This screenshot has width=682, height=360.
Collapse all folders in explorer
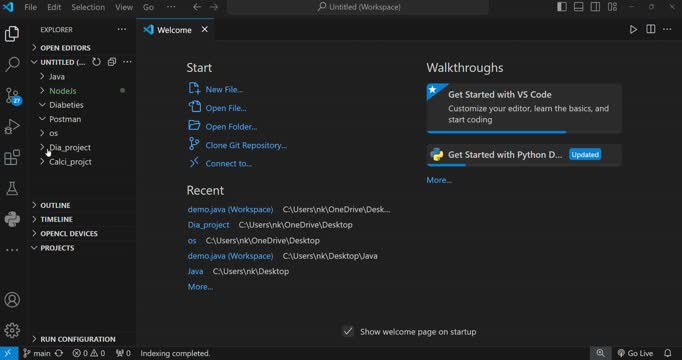[x=112, y=62]
